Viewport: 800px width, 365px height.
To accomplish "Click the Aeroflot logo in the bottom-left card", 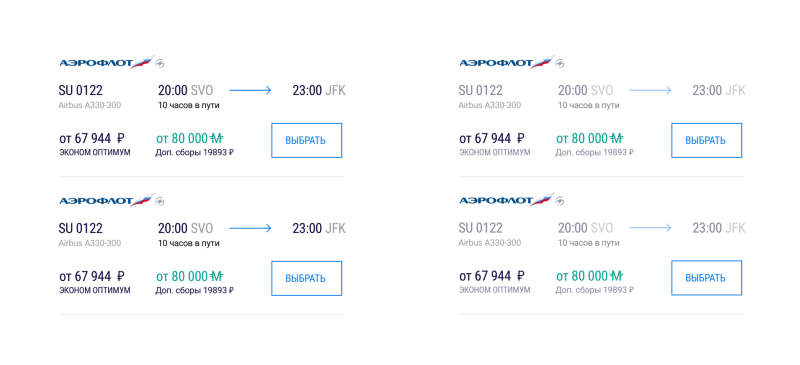I will pyautogui.click(x=107, y=200).
